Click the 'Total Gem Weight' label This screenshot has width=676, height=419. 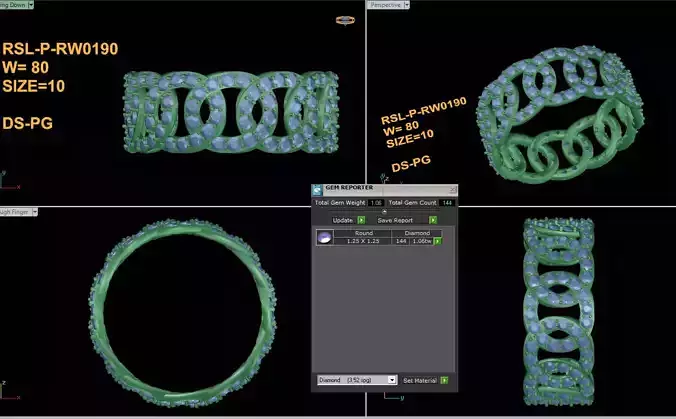tap(340, 203)
